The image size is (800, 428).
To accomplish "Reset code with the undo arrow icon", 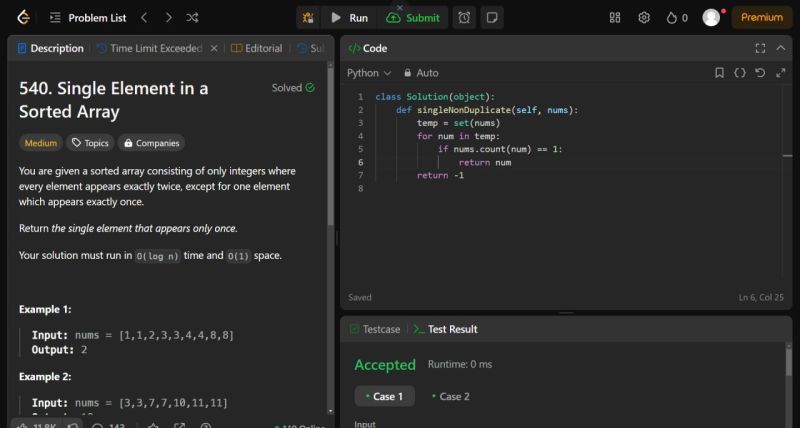I will pos(760,73).
